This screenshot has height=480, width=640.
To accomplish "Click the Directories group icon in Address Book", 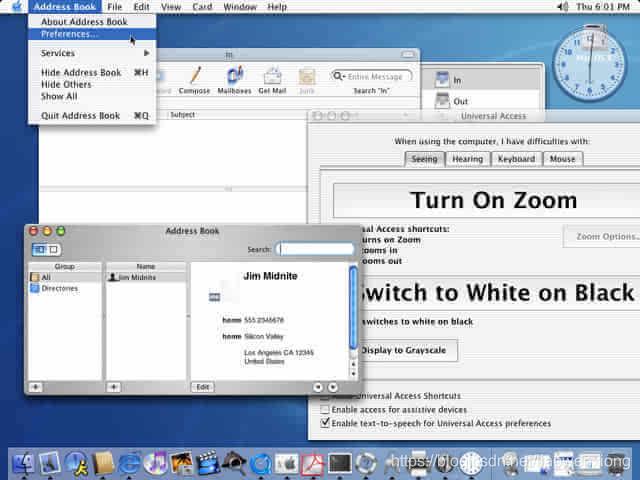I will point(35,288).
